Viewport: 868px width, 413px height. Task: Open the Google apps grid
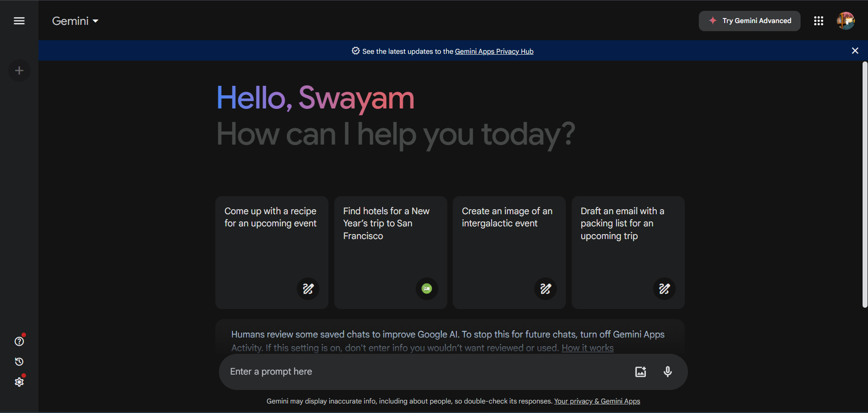[818, 21]
